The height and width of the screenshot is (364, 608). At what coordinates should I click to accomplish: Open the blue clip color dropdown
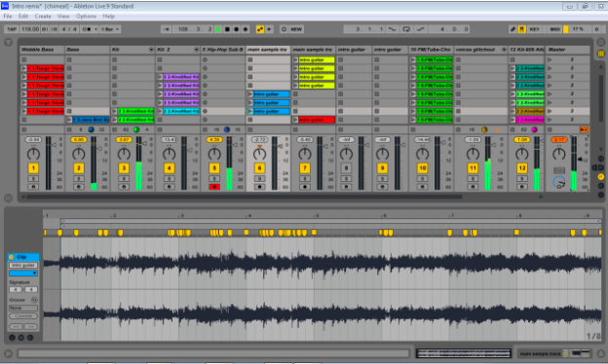[23, 273]
